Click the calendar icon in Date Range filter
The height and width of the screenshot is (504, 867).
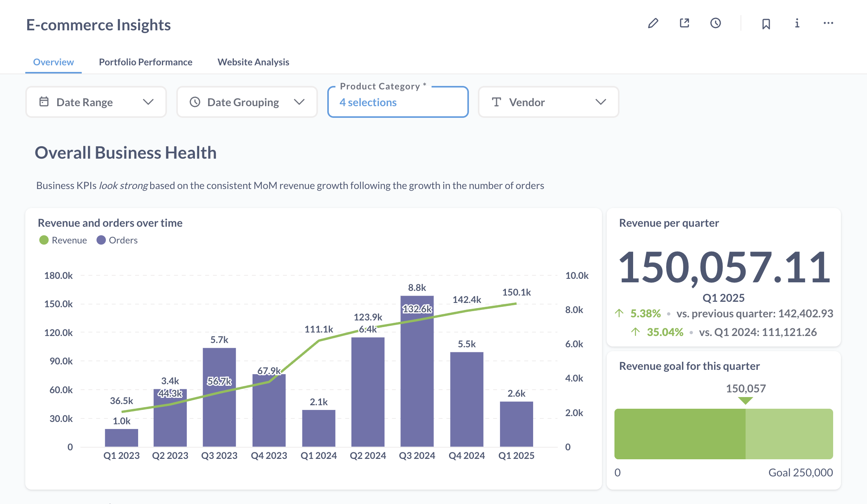(44, 102)
